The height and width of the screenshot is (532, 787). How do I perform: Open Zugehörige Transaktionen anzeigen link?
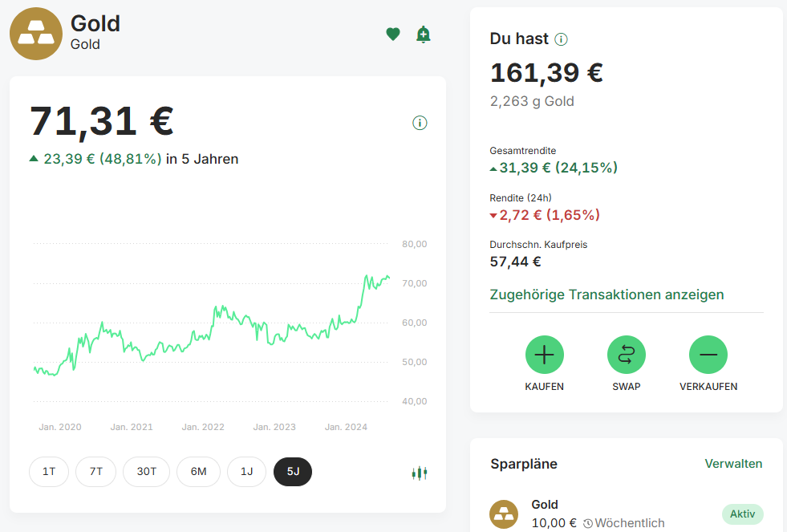(x=606, y=294)
